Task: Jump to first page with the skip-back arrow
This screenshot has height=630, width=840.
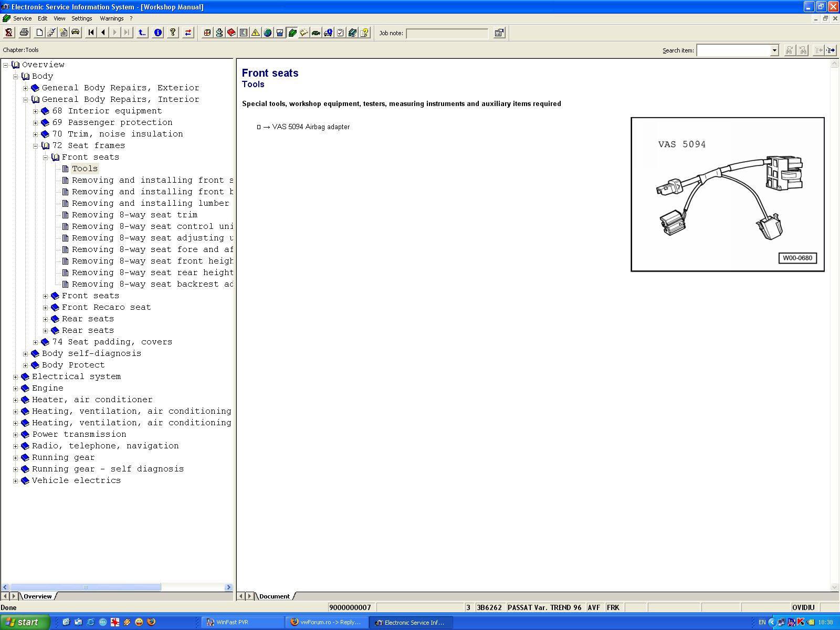Action: pyautogui.click(x=91, y=33)
